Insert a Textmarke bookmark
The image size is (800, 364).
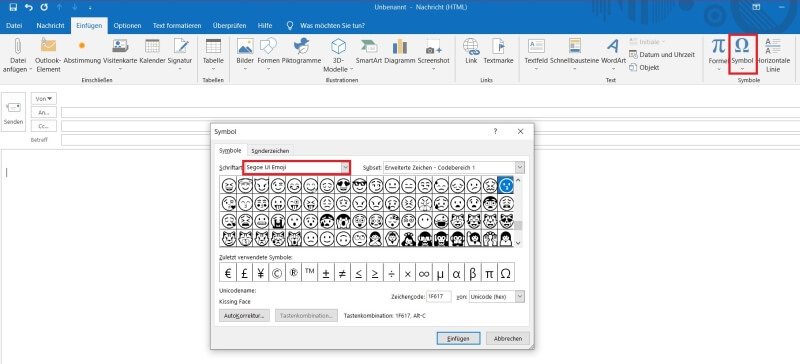(498, 51)
